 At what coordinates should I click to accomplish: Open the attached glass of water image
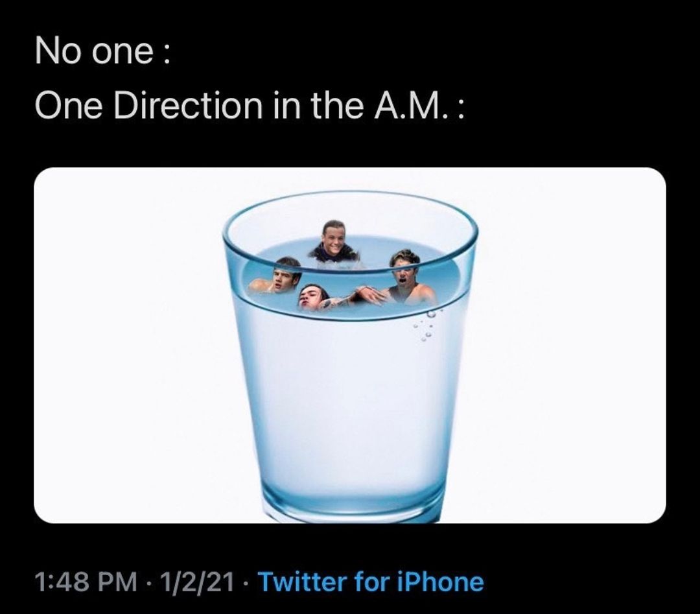point(350,345)
